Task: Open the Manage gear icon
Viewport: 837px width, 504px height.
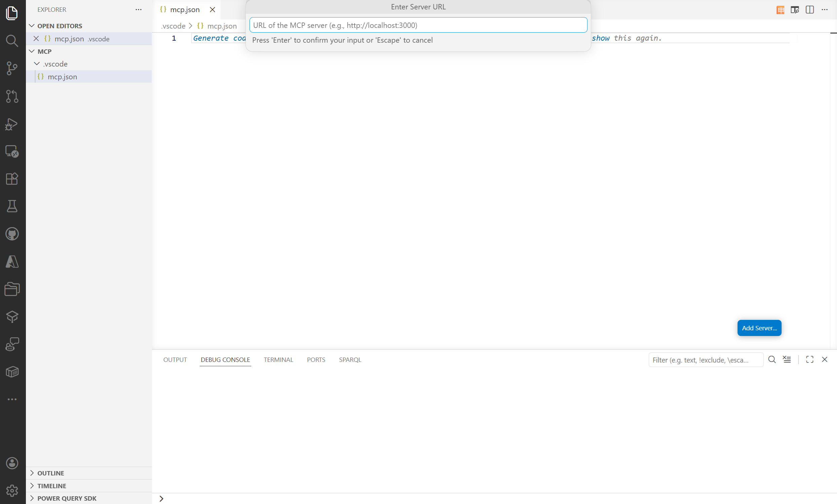Action: [12, 491]
